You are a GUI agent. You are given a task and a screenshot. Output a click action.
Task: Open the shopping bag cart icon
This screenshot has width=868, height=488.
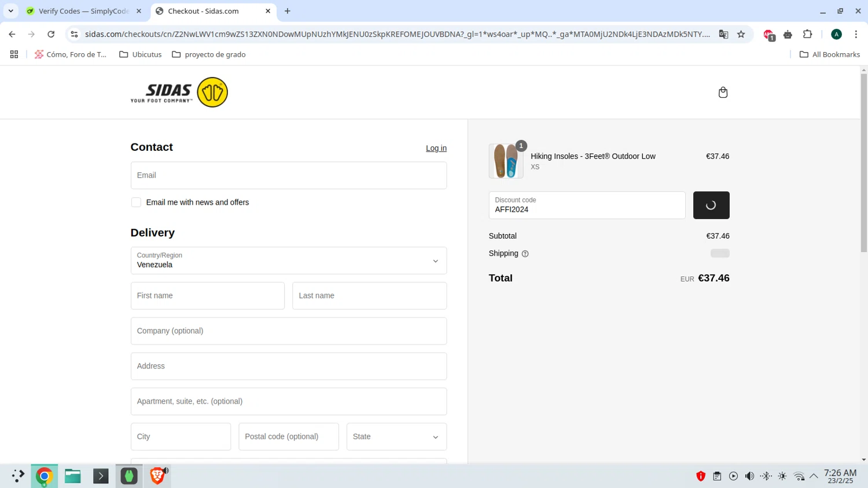point(723,93)
